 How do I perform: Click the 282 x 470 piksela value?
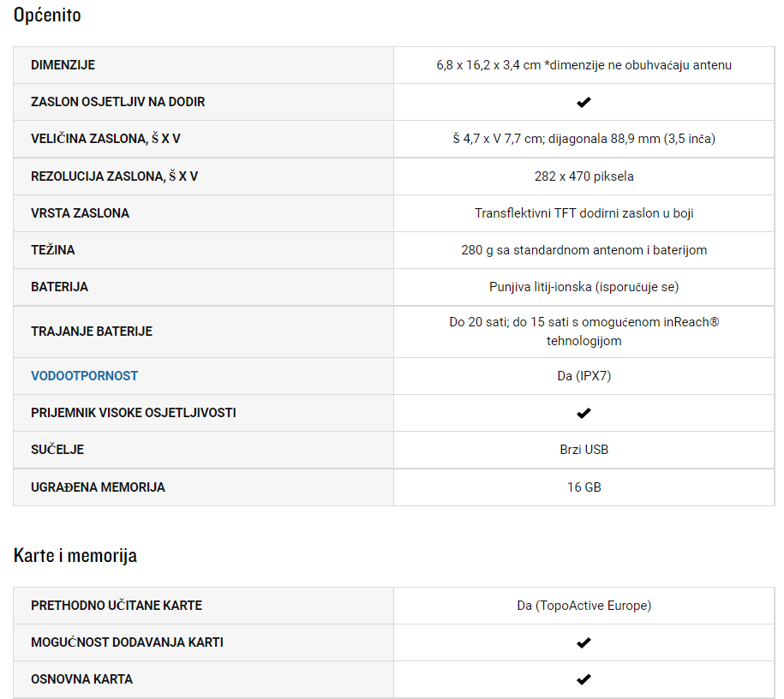point(584,176)
